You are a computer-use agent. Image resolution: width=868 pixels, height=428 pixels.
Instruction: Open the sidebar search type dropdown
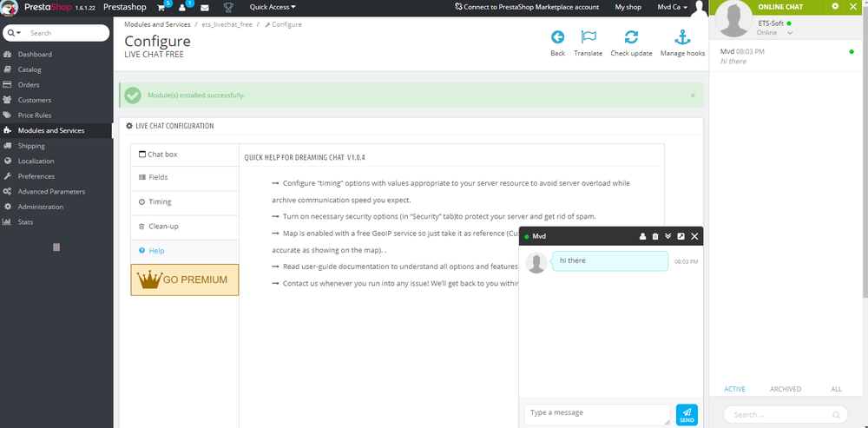click(x=15, y=33)
